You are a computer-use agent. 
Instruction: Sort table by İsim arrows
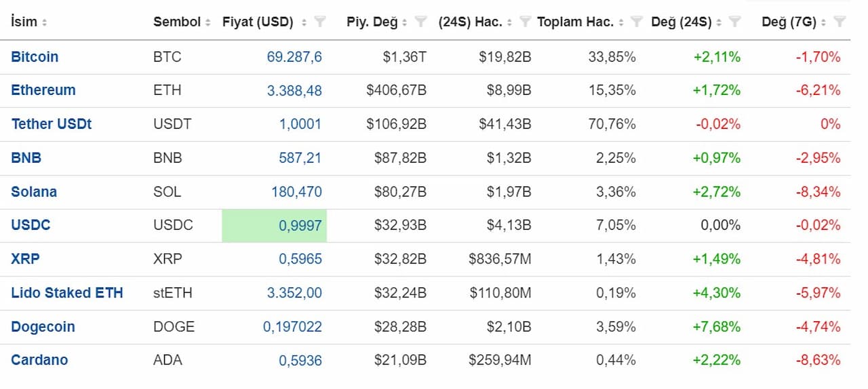click(44, 22)
